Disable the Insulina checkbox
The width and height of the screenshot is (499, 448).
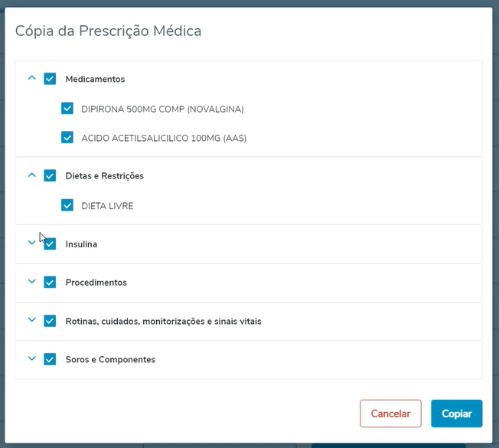click(50, 244)
